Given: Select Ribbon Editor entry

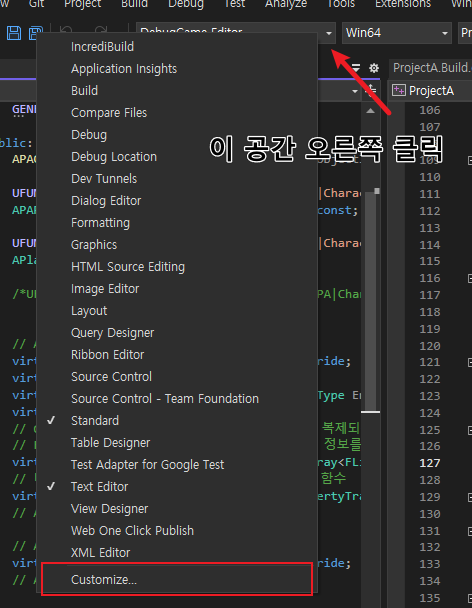Looking at the screenshot, I should pyautogui.click(x=177, y=355).
